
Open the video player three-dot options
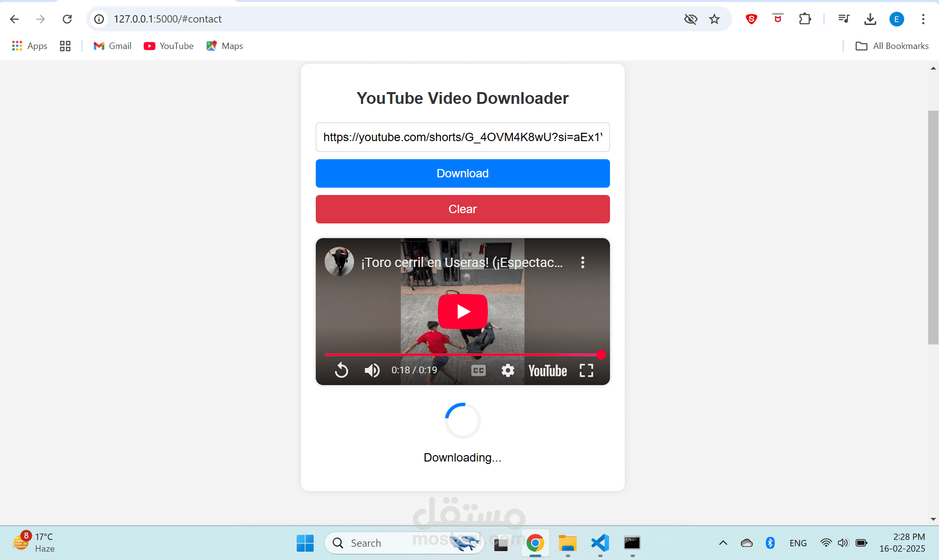[x=583, y=263]
